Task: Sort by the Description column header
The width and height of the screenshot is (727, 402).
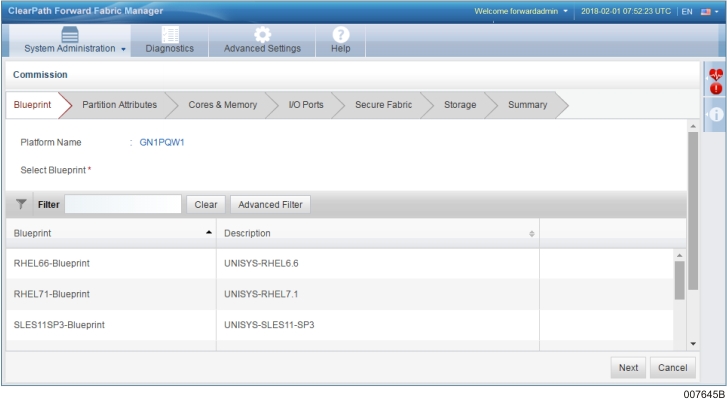Action: click(x=378, y=232)
